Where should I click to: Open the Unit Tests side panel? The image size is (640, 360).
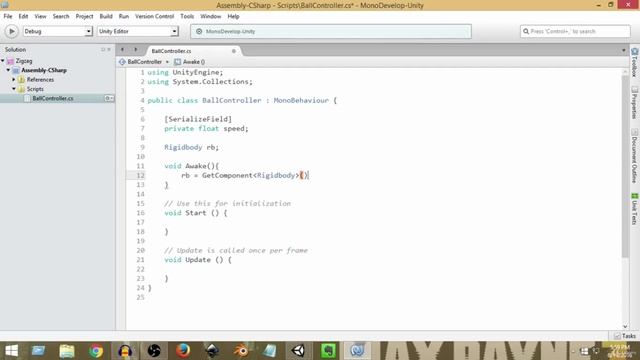click(x=635, y=209)
